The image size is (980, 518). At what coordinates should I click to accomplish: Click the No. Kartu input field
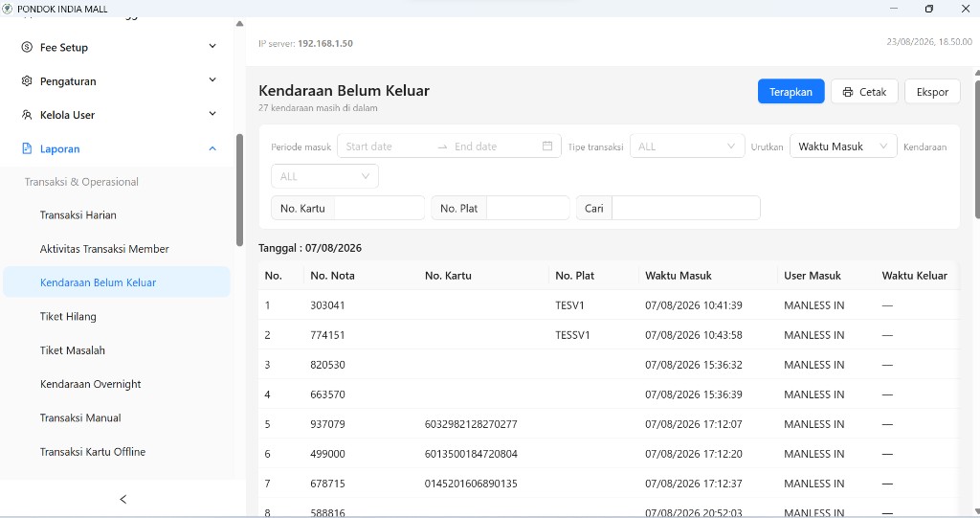[379, 208]
